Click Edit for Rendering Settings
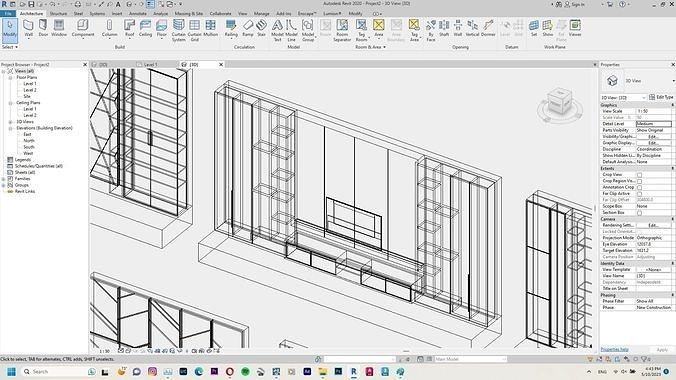Viewport: 676px width, 380px height. click(x=653, y=225)
